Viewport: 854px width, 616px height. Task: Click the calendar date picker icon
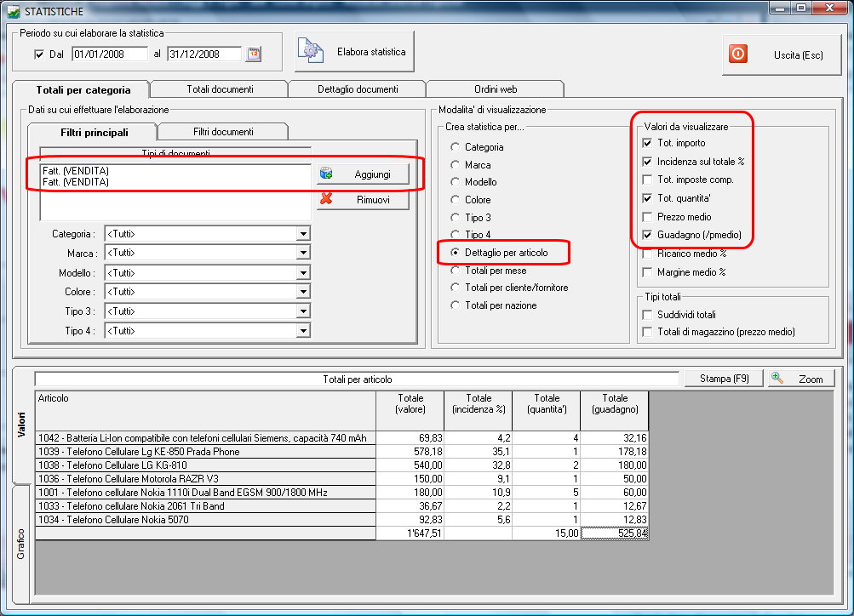pos(254,54)
